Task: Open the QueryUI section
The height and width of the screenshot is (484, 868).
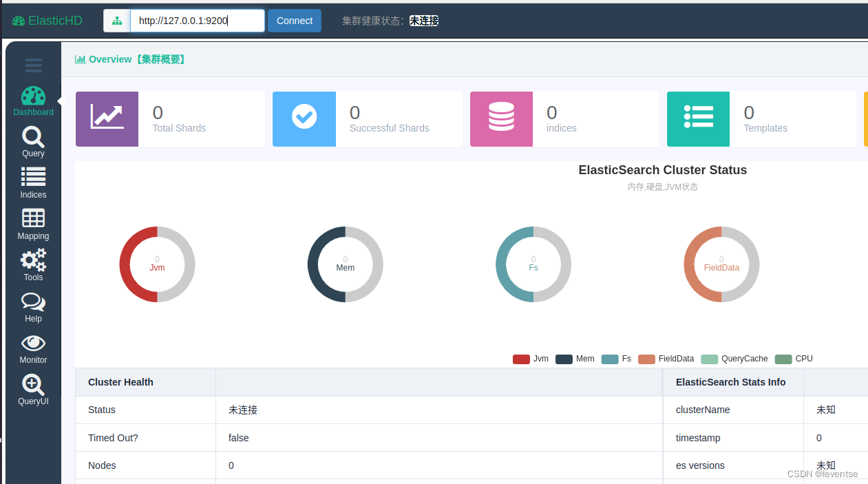Action: pos(33,390)
